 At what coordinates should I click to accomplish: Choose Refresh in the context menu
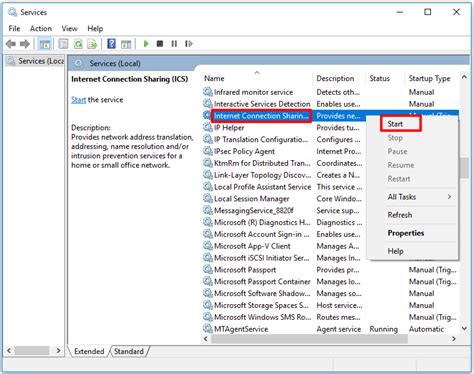(400, 215)
